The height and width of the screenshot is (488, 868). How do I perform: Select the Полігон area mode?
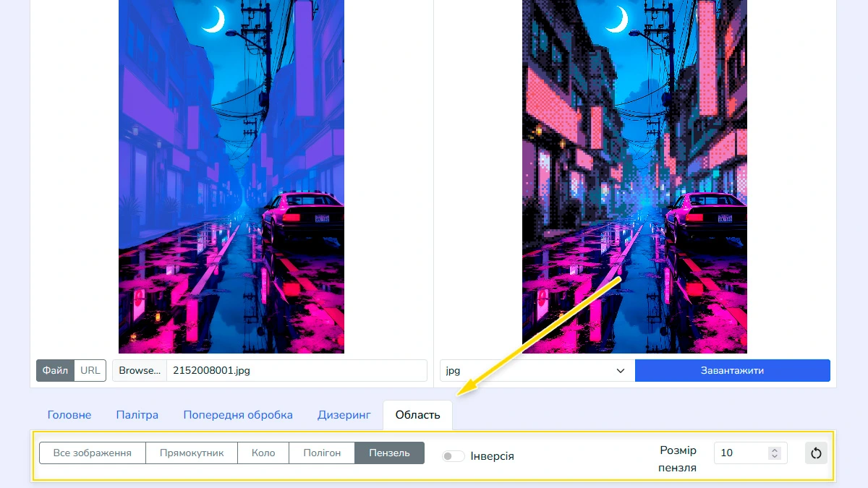[322, 453]
